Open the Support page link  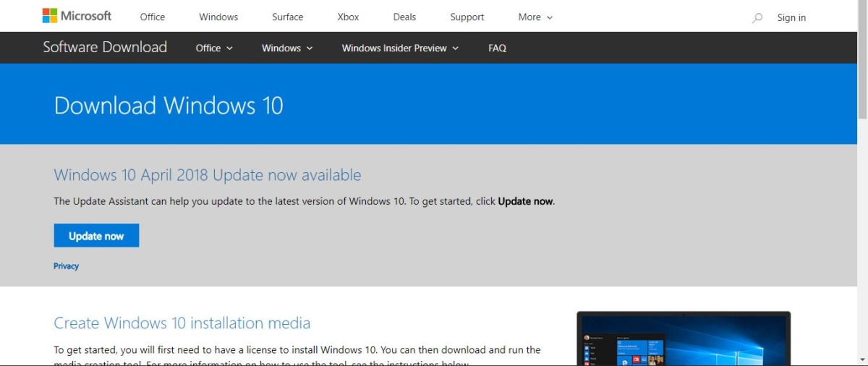click(467, 17)
